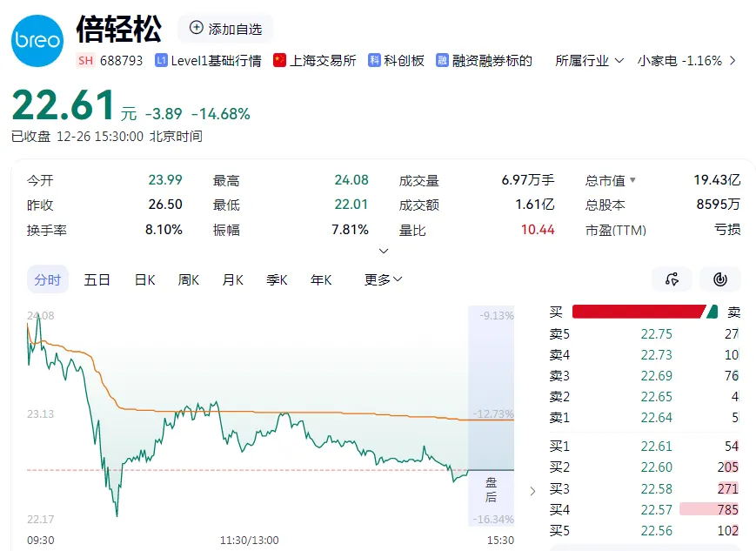
Task: Click the 买4 volume 785
Action: pyautogui.click(x=727, y=509)
